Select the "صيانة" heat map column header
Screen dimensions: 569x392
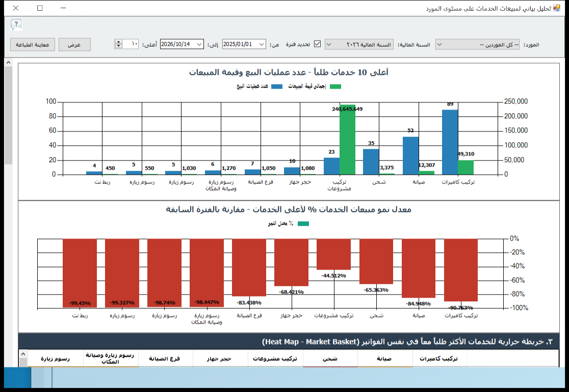coord(384,358)
